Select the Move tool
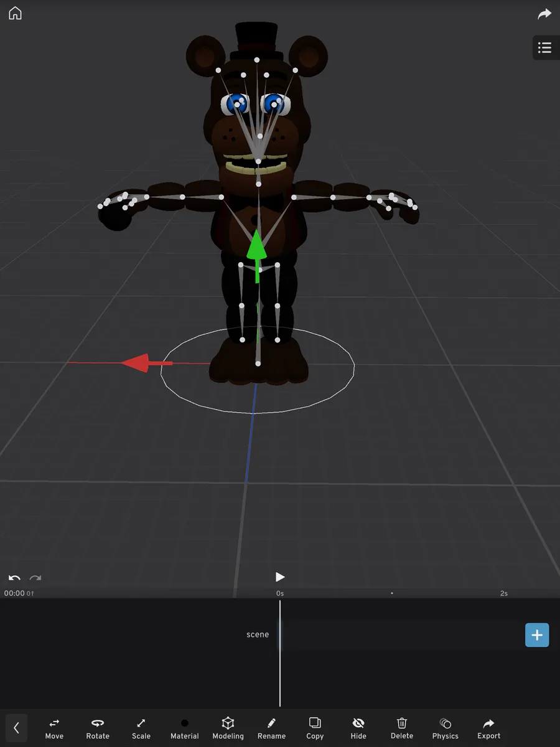Viewport: 560px width, 747px height. coord(54,728)
